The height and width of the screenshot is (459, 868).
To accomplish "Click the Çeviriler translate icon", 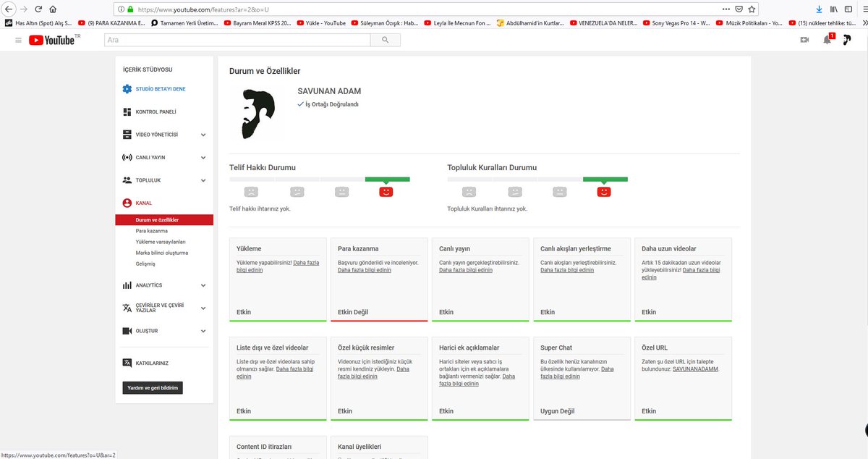I will tap(127, 308).
